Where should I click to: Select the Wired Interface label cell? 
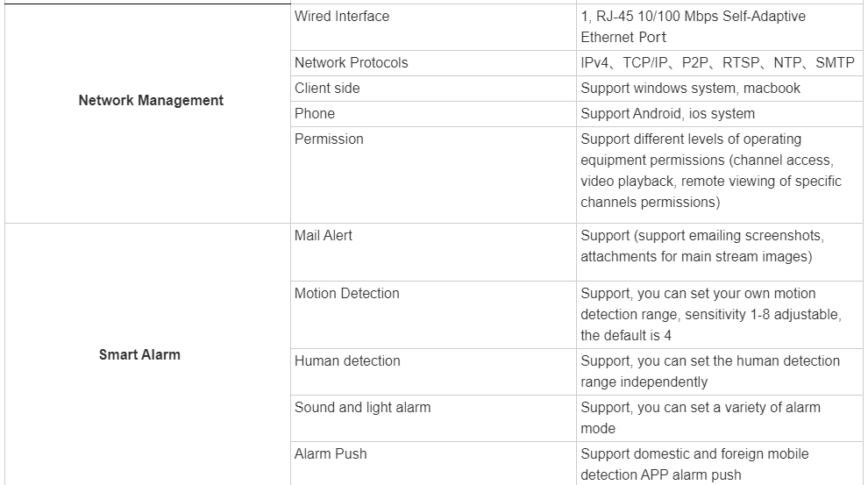342,17
